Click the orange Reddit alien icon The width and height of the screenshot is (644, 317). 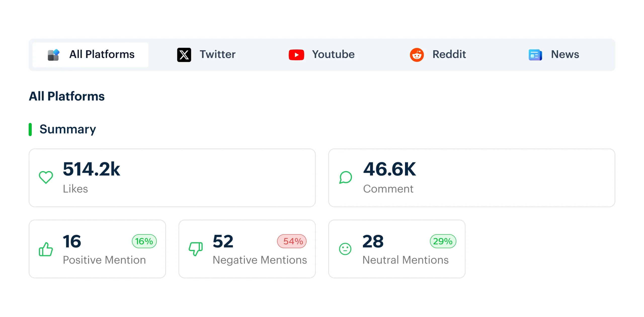point(417,55)
